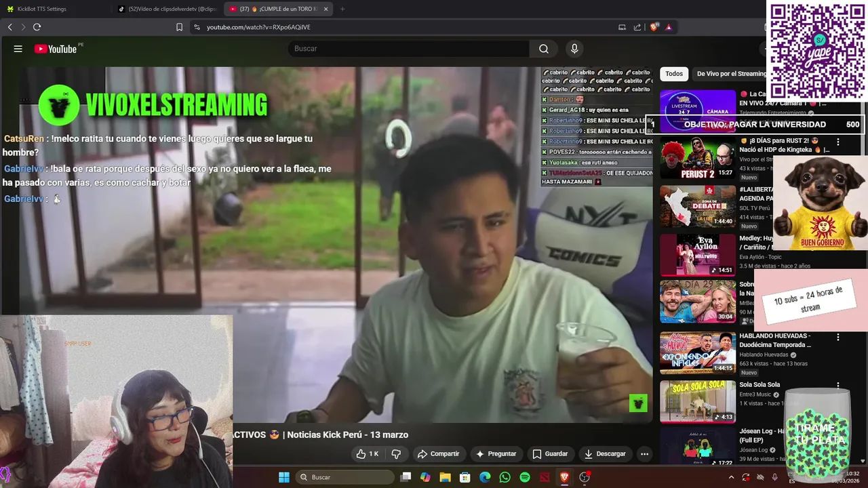Click the address bar URL

(x=258, y=27)
